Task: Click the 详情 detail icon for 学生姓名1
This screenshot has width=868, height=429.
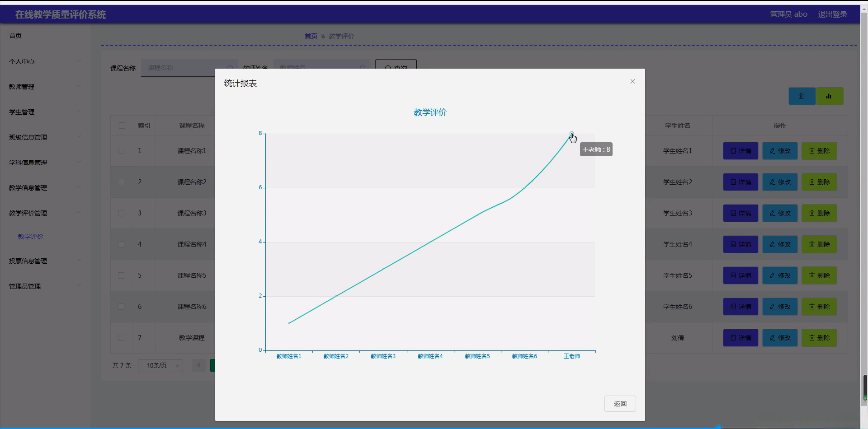Action: 740,150
